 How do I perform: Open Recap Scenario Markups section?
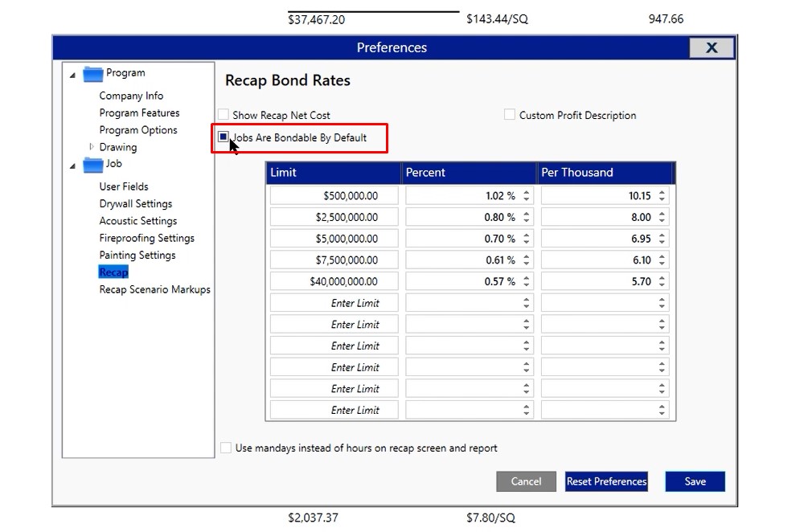tap(154, 289)
